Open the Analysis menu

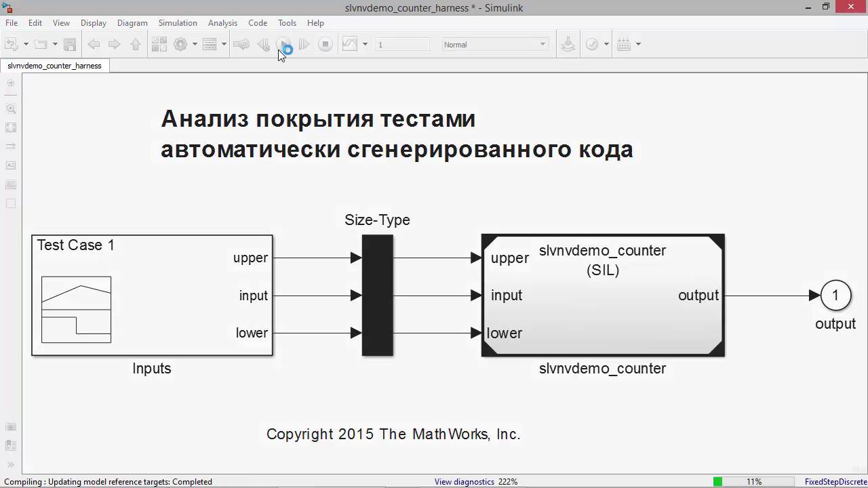[x=222, y=23]
